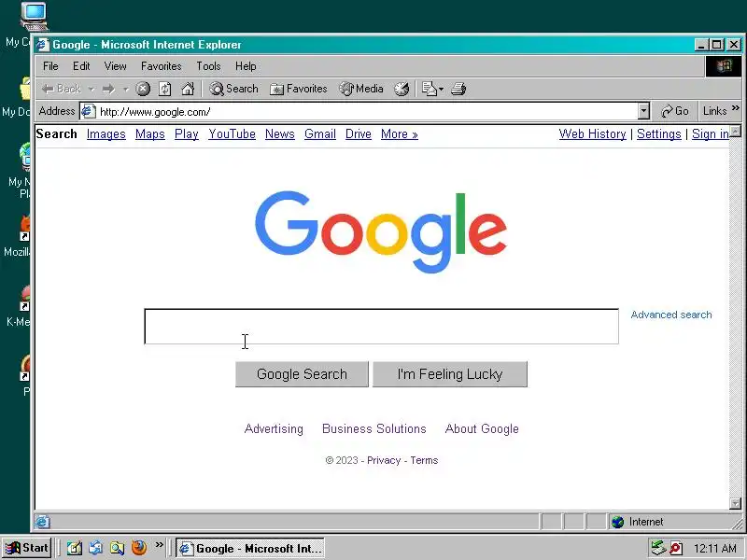Click the I'm Feeling Lucky button
Screen dimensions: 747x560
click(450, 374)
